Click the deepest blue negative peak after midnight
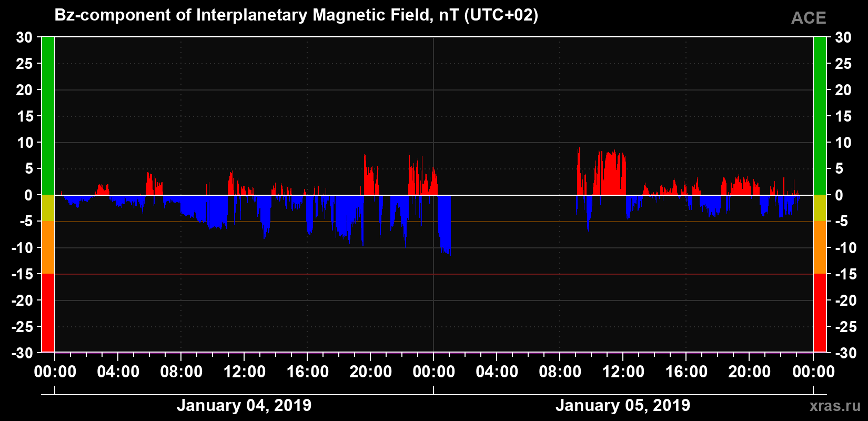Screen dimensions: 868x421 (445, 225)
